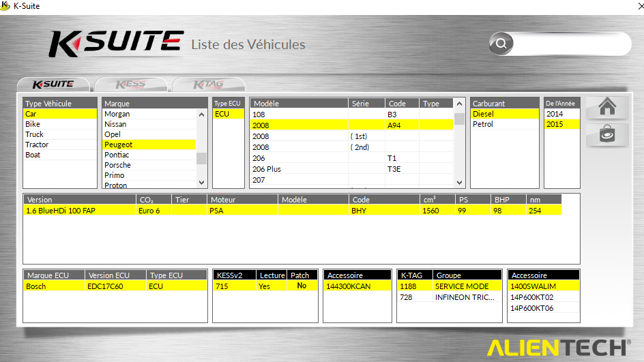Select the KESSv2 715 protocol row
The width and height of the screenshot is (644, 362).
pos(265,286)
